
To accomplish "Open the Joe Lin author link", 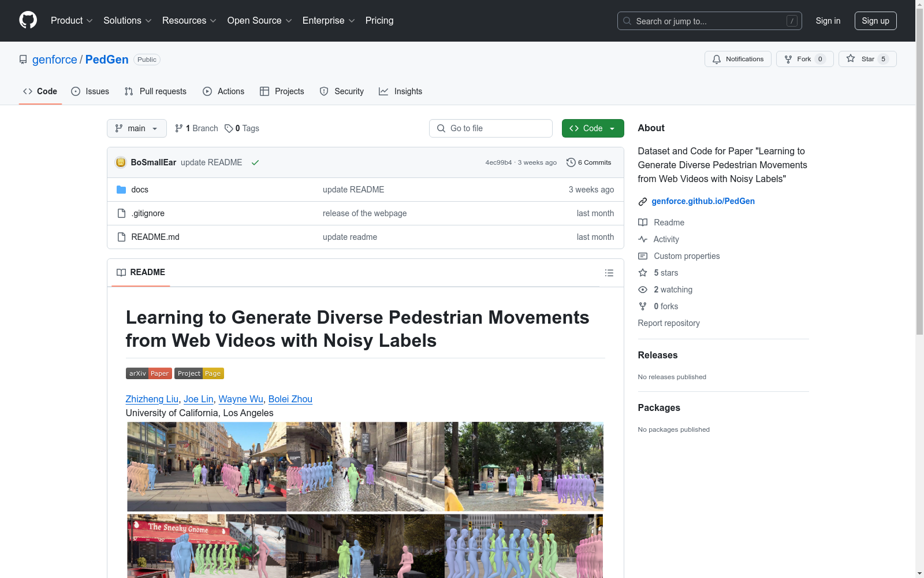I will 199,399.
